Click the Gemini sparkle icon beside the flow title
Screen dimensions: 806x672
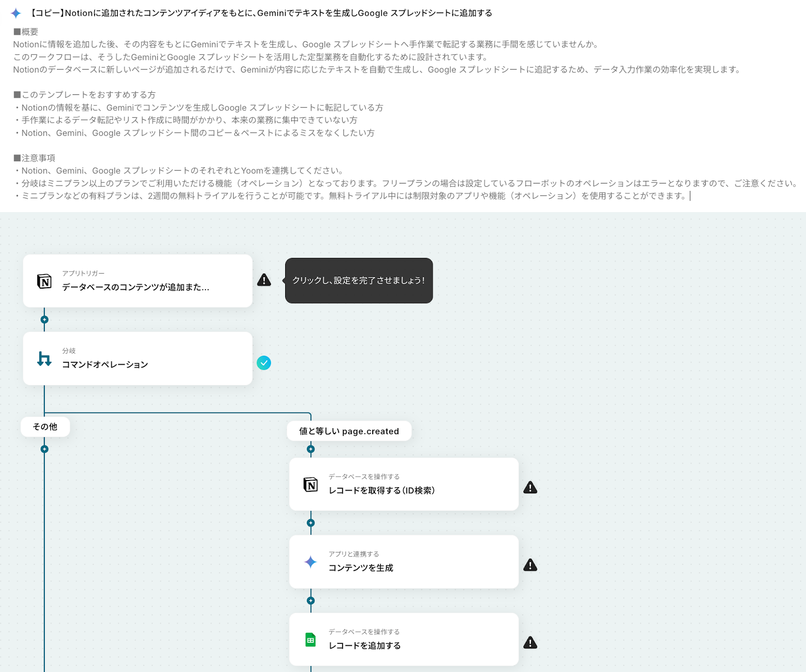point(16,13)
